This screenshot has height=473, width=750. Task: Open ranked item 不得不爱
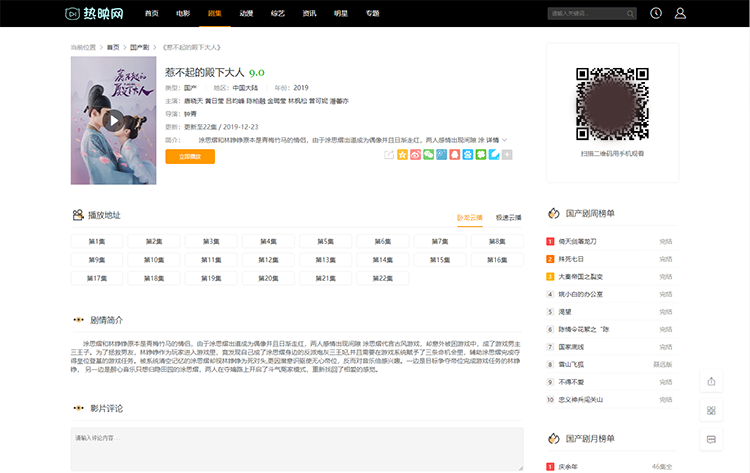point(571,382)
